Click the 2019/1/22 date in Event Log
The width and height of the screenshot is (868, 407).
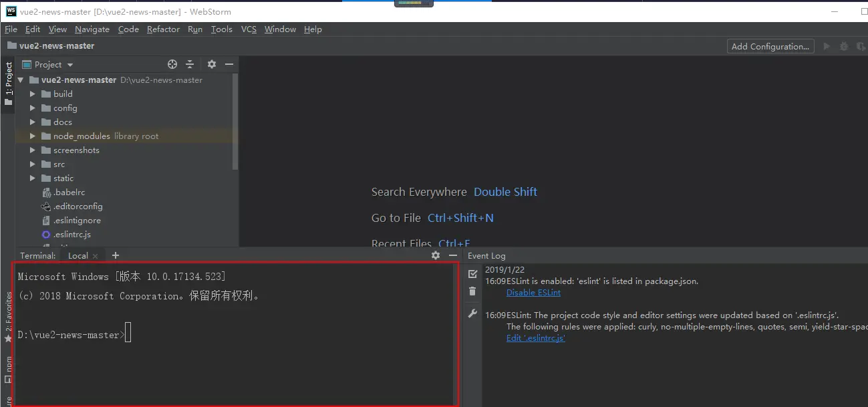tap(503, 270)
